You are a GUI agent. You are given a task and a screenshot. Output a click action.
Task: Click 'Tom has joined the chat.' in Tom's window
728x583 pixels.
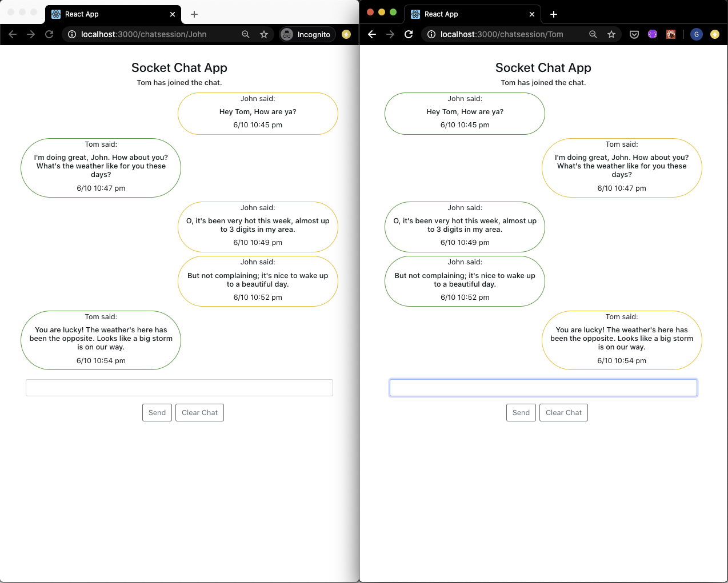(x=543, y=83)
